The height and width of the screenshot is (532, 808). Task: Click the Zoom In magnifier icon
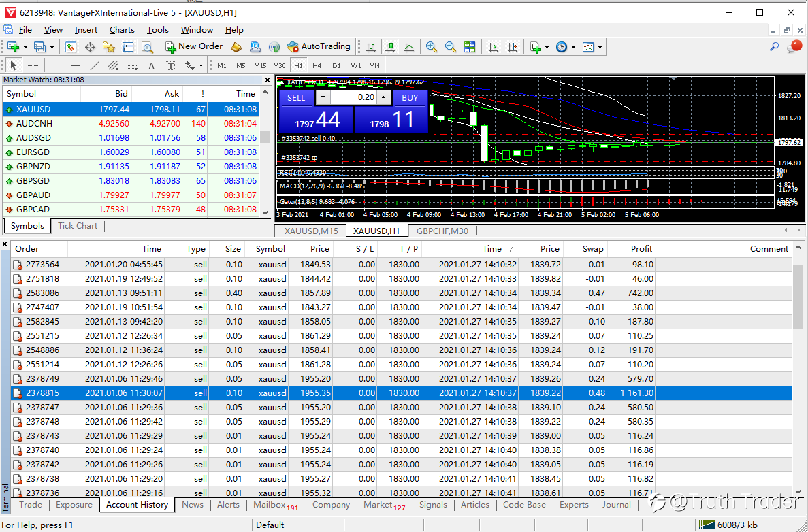(432, 47)
